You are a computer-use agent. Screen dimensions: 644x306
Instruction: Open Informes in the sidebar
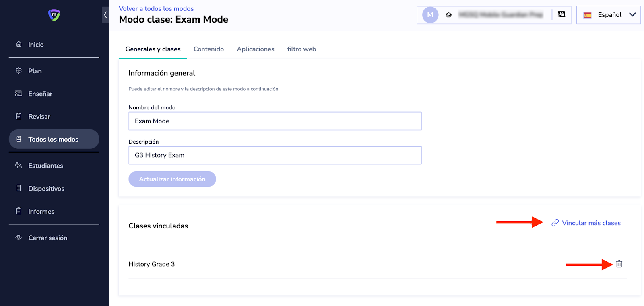point(41,212)
